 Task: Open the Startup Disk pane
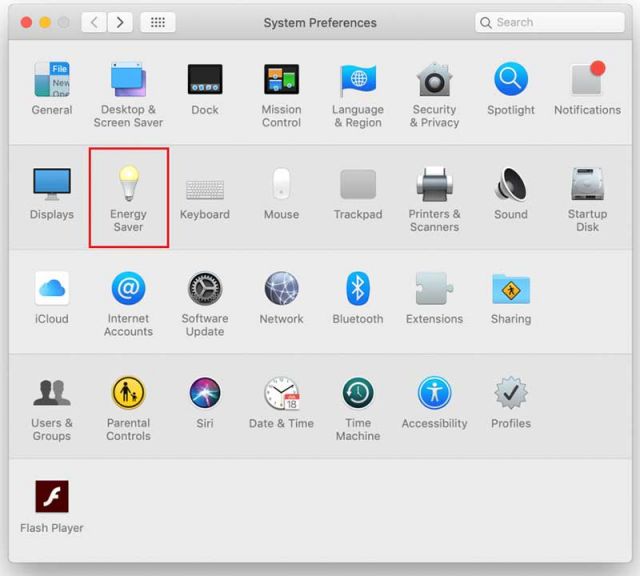click(x=587, y=185)
